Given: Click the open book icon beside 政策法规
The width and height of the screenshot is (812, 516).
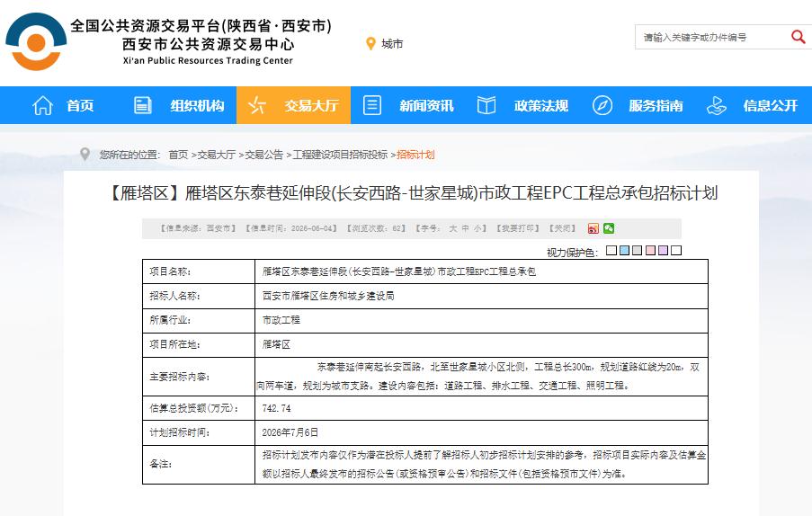Looking at the screenshot, I should pos(486,105).
